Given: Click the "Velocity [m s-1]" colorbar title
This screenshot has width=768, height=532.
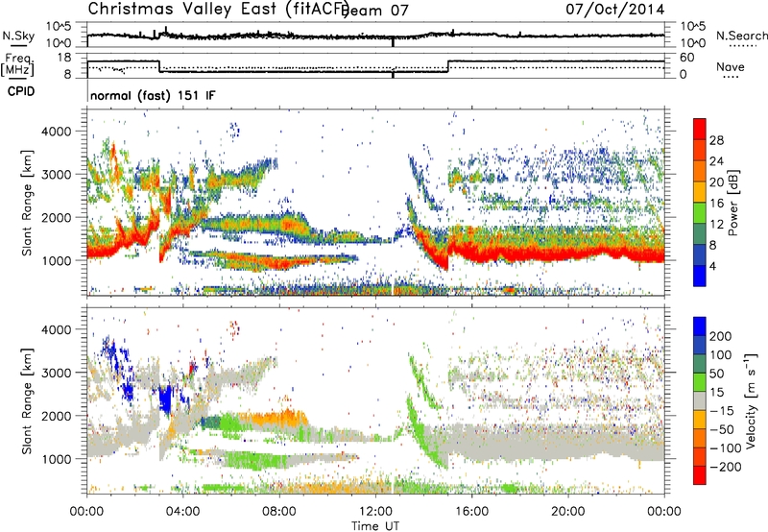Looking at the screenshot, I should tap(751, 400).
